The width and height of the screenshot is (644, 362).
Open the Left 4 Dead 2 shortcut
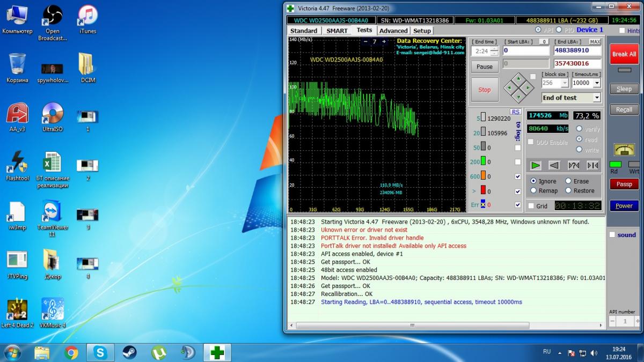click(x=17, y=314)
